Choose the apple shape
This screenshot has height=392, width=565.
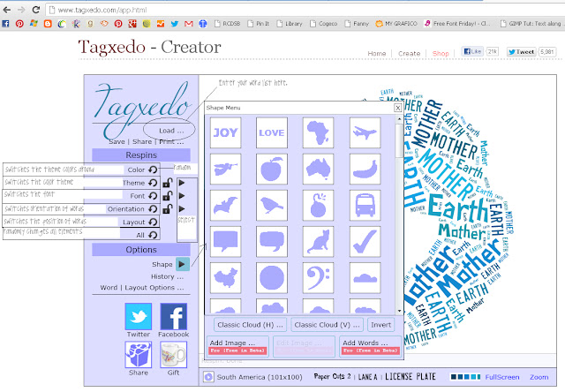pyautogui.click(x=272, y=169)
